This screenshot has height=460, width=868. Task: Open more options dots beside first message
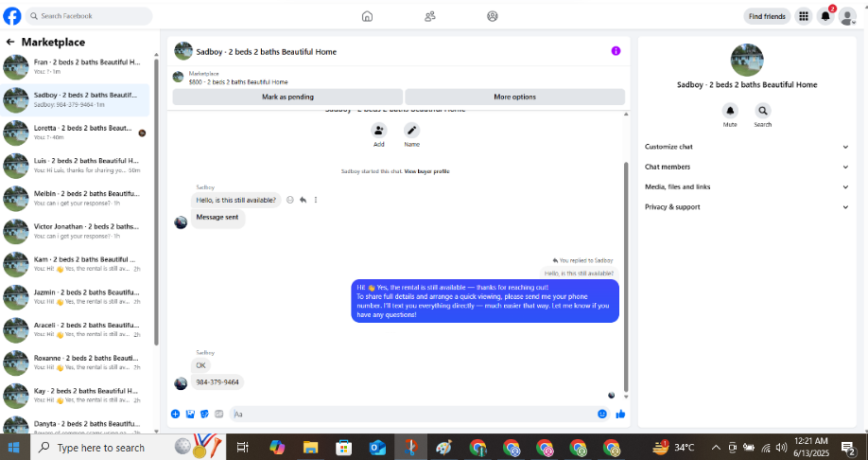316,200
